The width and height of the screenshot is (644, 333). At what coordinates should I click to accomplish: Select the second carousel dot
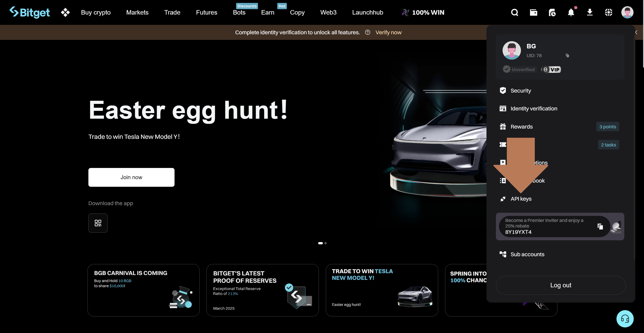click(x=325, y=243)
